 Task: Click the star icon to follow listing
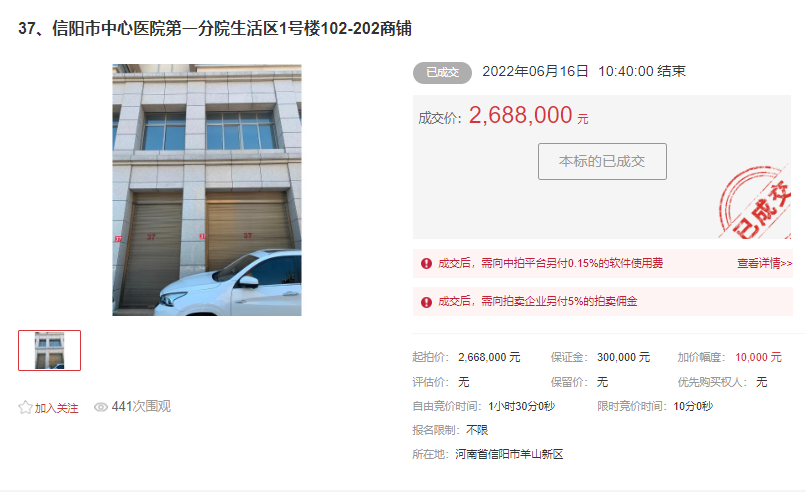pos(25,408)
